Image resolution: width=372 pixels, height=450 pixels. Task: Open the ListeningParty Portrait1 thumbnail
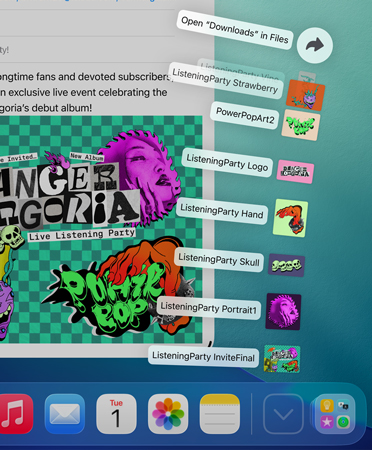283,312
